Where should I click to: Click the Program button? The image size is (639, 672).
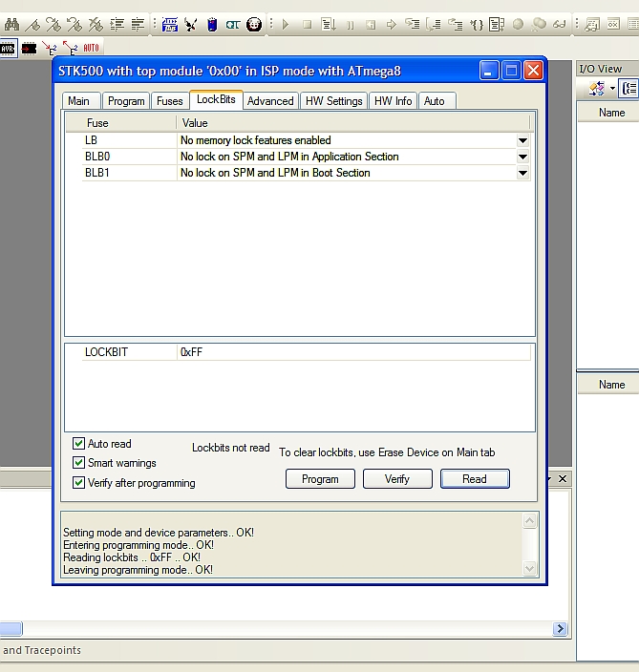(320, 479)
